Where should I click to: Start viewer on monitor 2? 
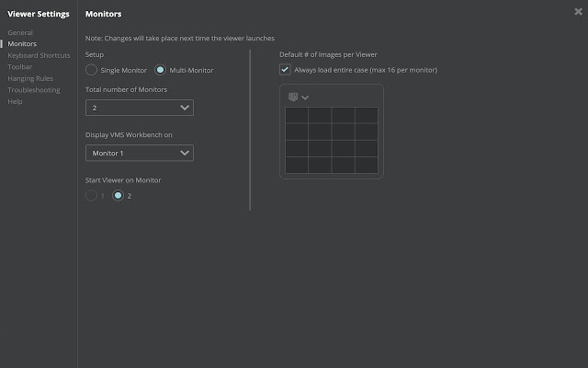pyautogui.click(x=119, y=196)
